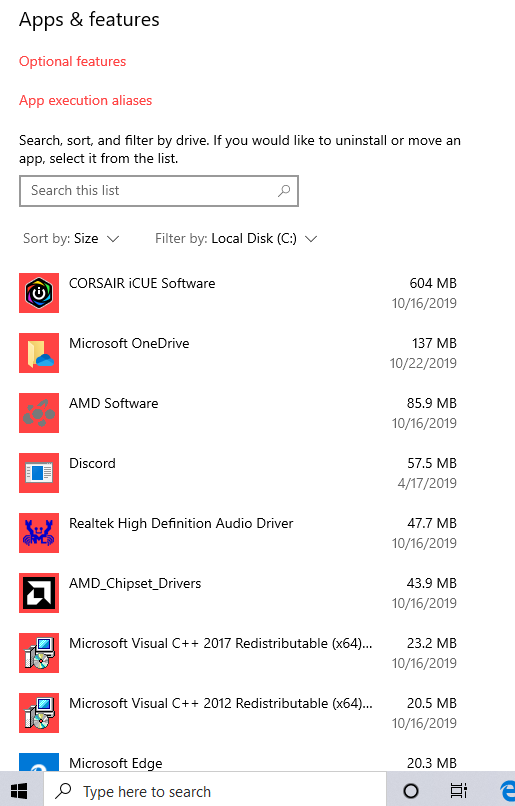Select the Microsoft OneDrive name
This screenshot has width=515, height=806.
(129, 343)
